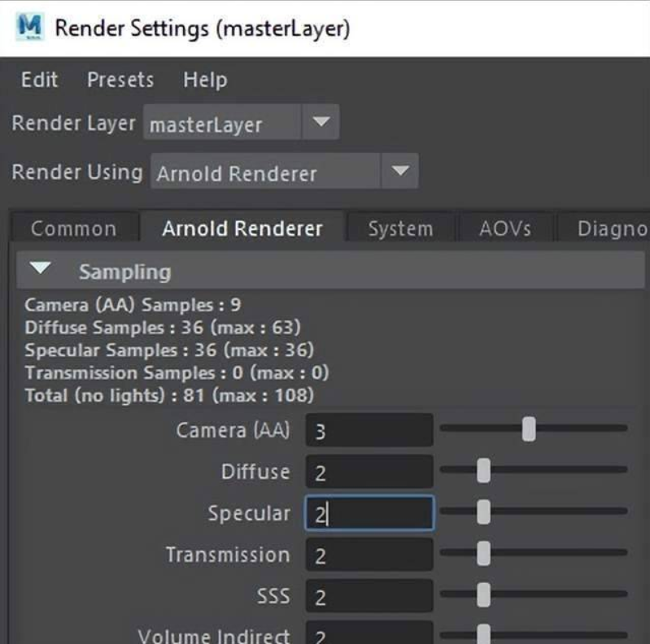Image resolution: width=650 pixels, height=644 pixels.
Task: Switch to the Common tab
Action: click(73, 229)
